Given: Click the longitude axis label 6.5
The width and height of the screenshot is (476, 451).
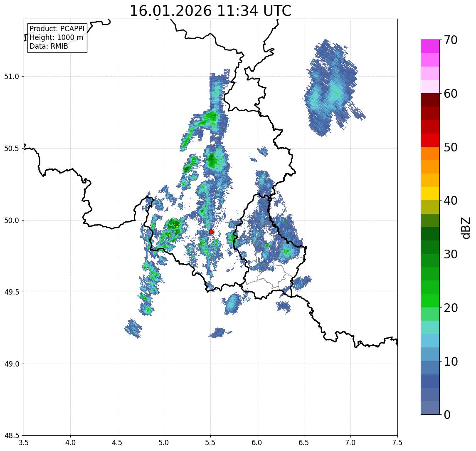Looking at the screenshot, I should [304, 442].
